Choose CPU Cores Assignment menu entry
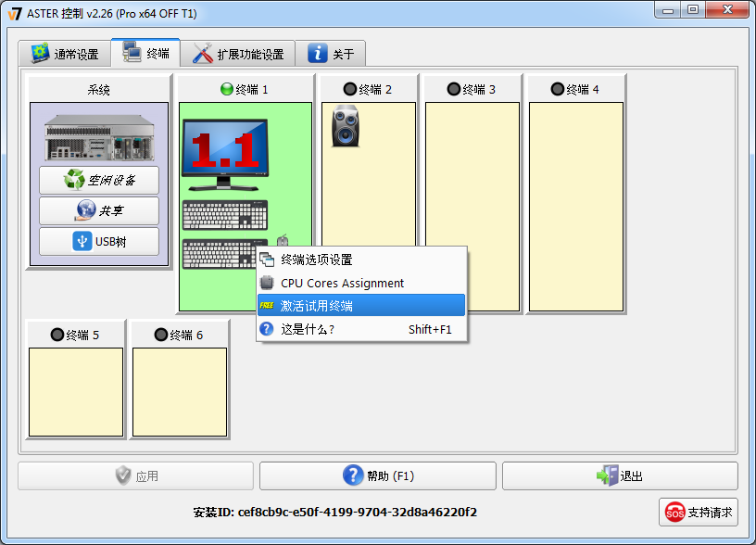The width and height of the screenshot is (756, 545). tap(361, 283)
